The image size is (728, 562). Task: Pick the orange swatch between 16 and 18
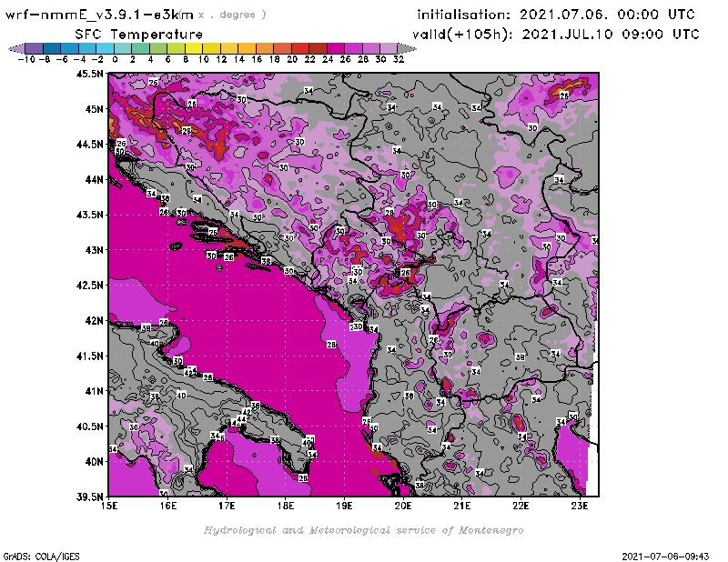pos(265,48)
